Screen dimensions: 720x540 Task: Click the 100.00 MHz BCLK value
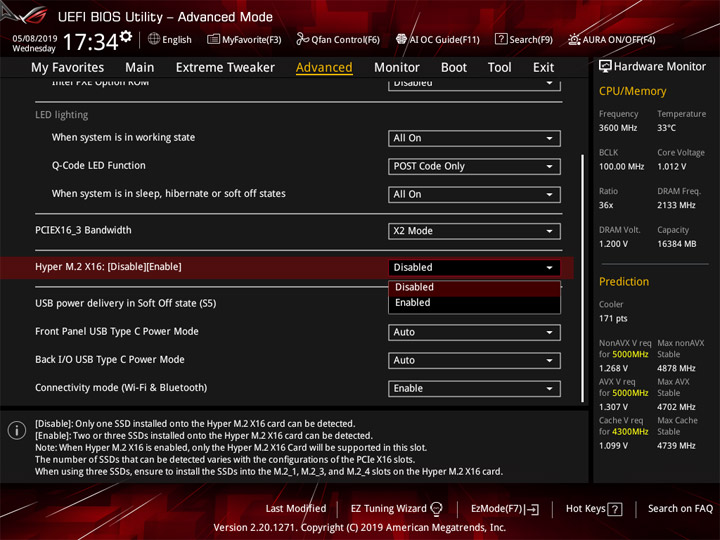(x=621, y=166)
